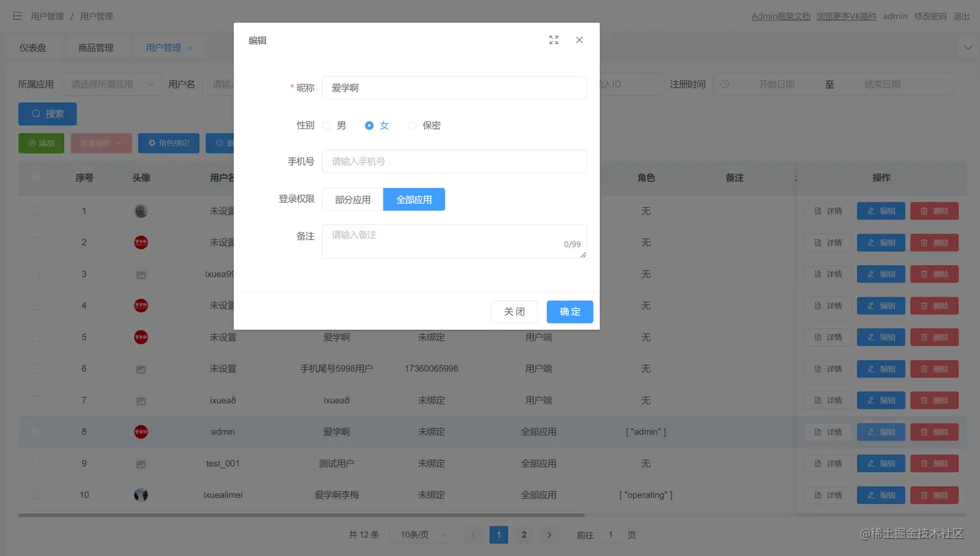Click 删除 in the test_001 row
This screenshot has height=556, width=980.
click(x=934, y=464)
